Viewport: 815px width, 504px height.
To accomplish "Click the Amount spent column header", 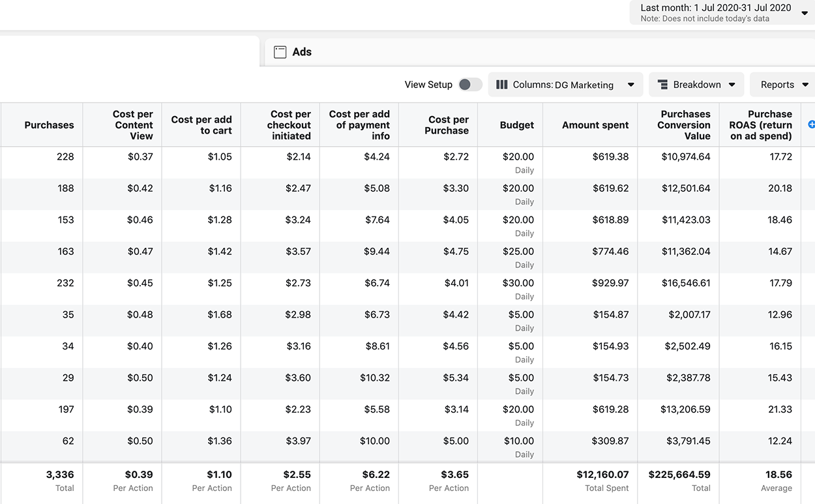I will pyautogui.click(x=595, y=125).
